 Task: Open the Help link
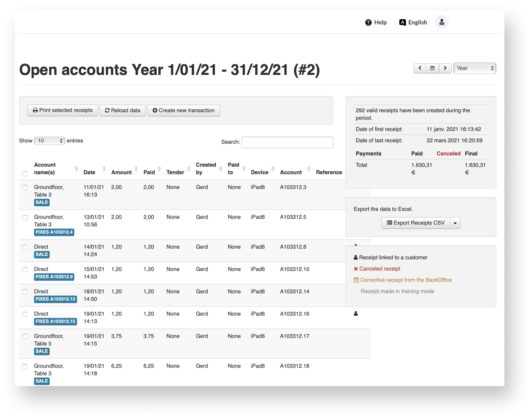click(x=376, y=23)
